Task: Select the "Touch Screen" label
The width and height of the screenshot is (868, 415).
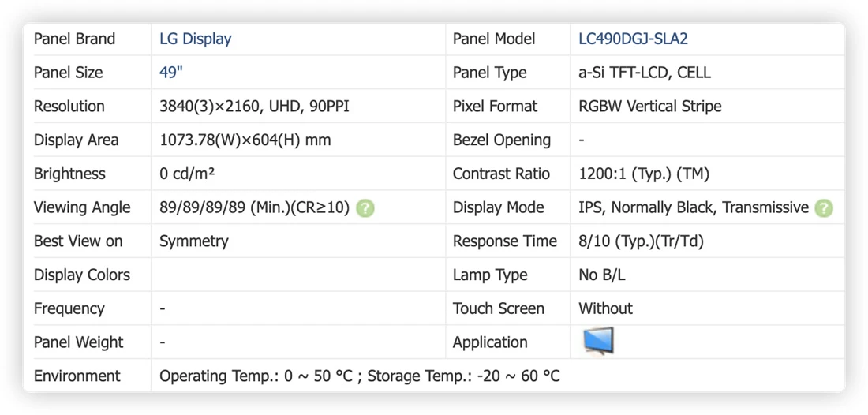Action: click(499, 308)
